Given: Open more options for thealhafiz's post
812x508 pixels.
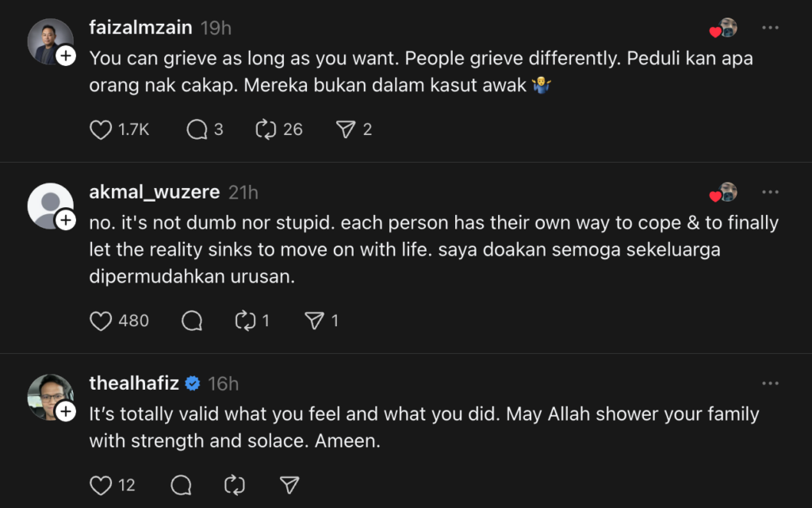Looking at the screenshot, I should point(770,383).
